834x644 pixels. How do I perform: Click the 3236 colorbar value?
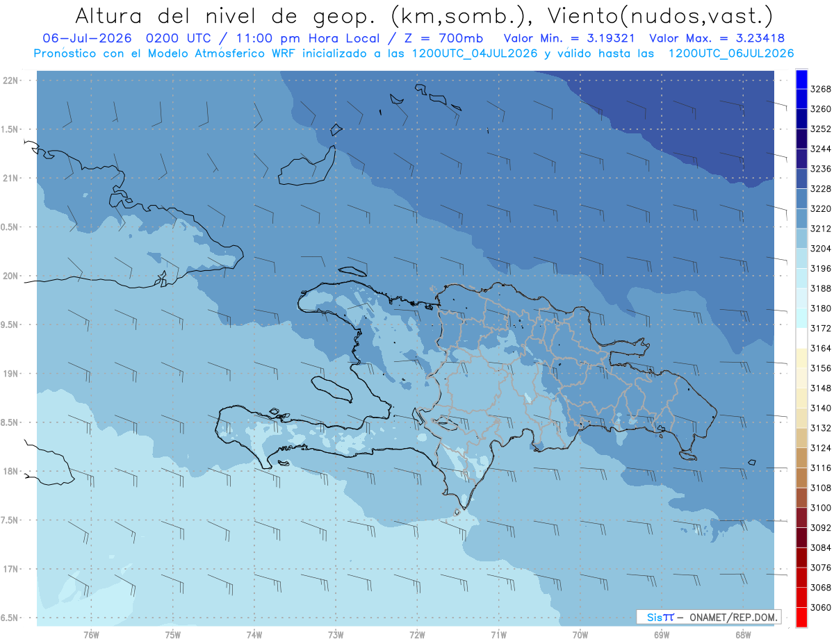coord(821,169)
